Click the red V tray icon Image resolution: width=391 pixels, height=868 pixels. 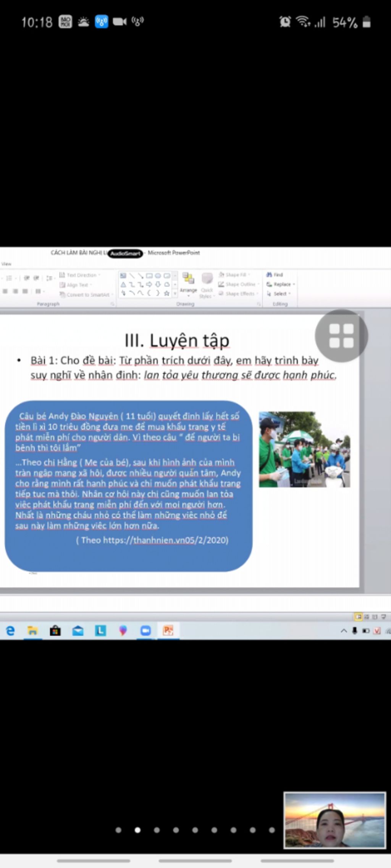click(x=377, y=631)
